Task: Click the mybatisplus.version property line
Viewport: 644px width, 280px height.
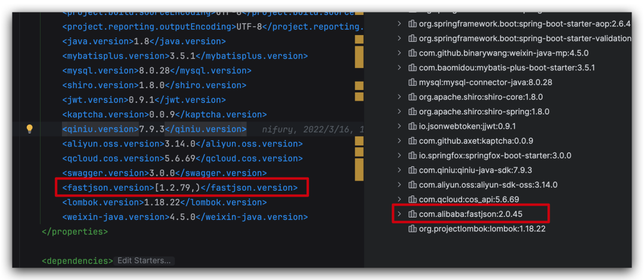Action: [185, 56]
